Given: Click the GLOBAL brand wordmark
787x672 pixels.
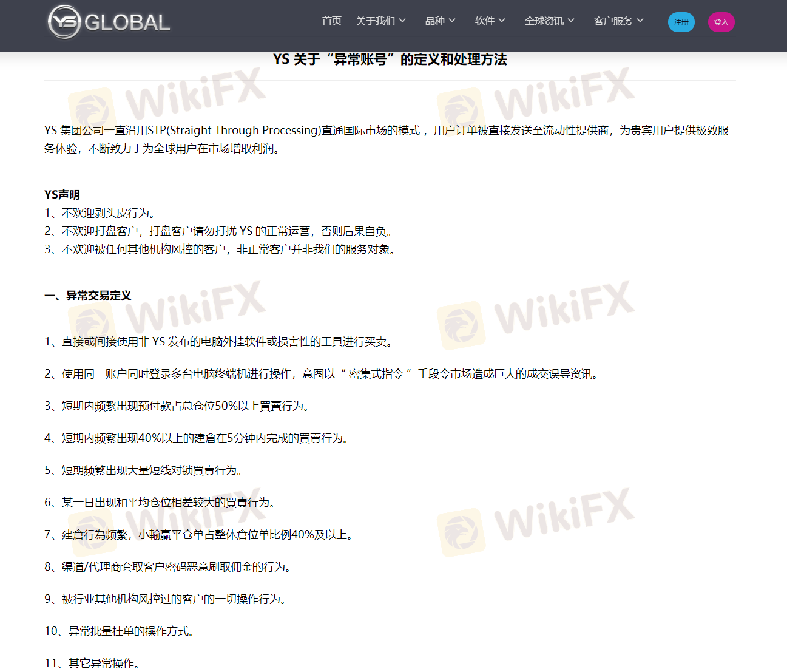Looking at the screenshot, I should coord(127,22).
